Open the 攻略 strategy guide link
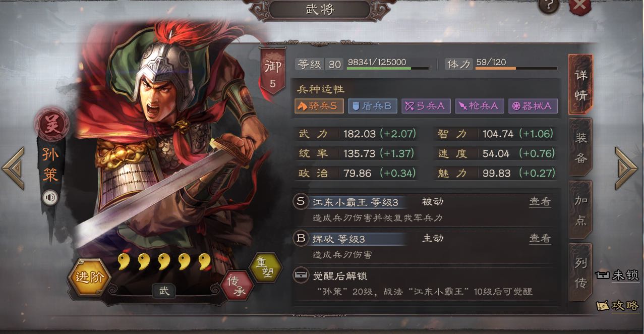 tap(618, 305)
